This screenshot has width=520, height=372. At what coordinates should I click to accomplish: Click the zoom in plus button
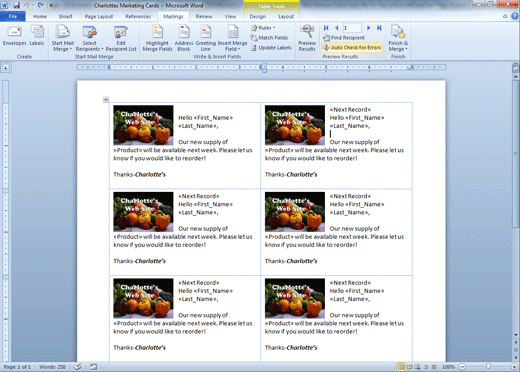pos(515,367)
